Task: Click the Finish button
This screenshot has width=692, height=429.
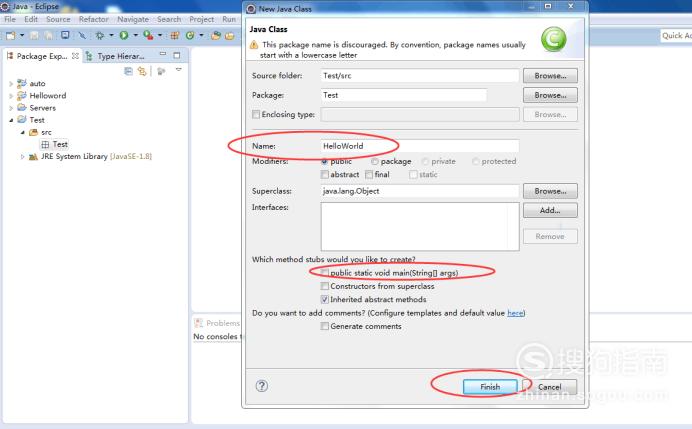Action: [490, 387]
